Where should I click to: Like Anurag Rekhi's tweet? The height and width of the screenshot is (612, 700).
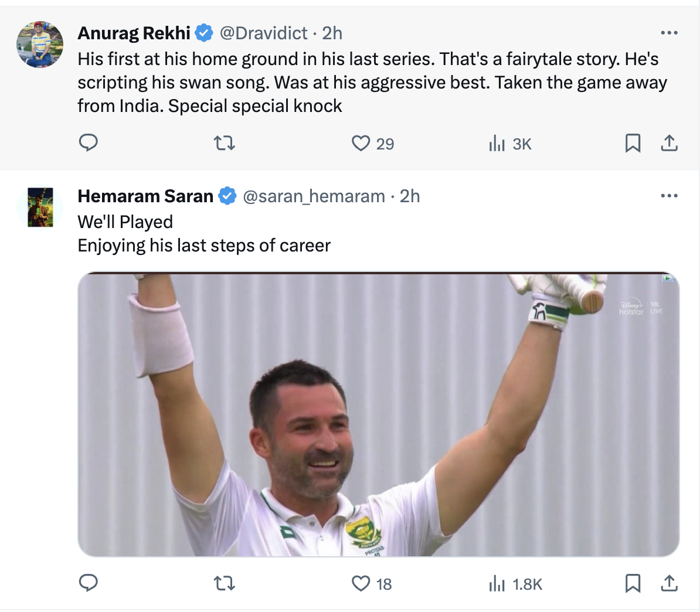pyautogui.click(x=362, y=142)
